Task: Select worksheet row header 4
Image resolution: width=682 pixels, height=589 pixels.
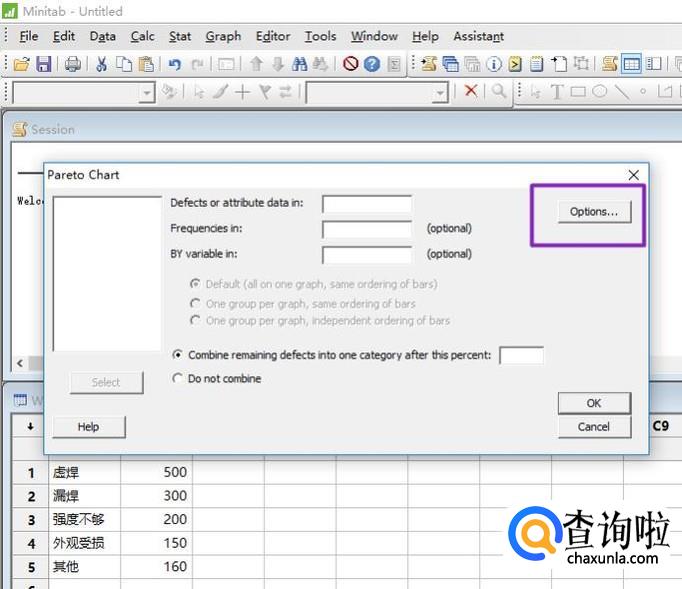Action: coord(30,543)
